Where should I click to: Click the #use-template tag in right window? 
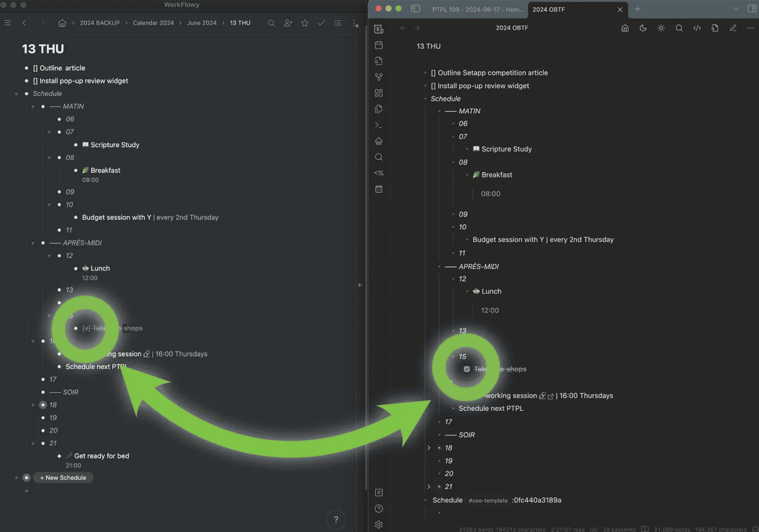[x=488, y=500]
